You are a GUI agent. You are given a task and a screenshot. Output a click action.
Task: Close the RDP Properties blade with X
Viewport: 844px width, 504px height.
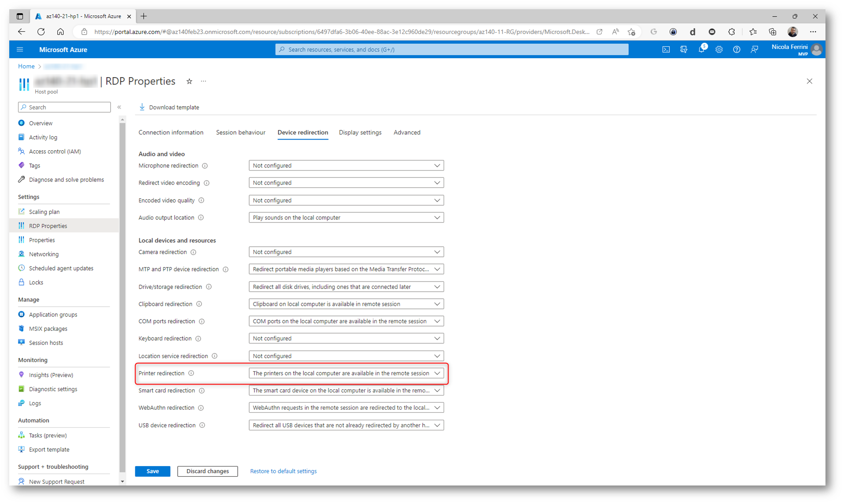point(810,81)
